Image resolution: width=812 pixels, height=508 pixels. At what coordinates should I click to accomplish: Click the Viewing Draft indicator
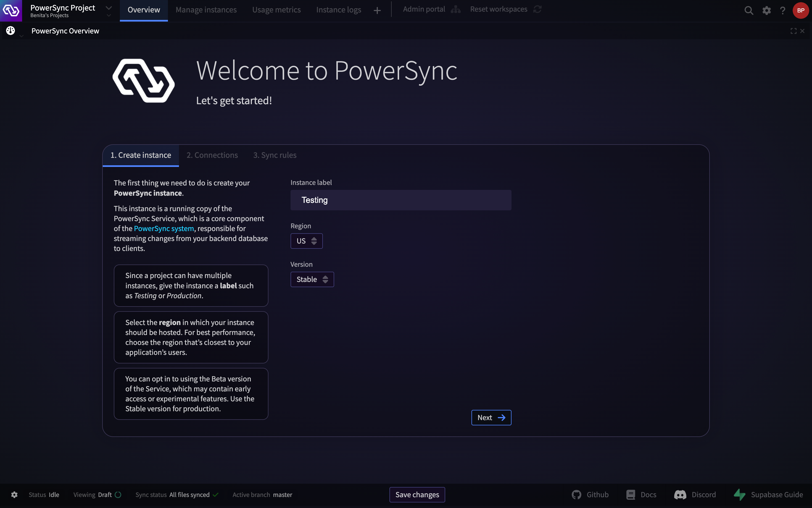(x=97, y=494)
